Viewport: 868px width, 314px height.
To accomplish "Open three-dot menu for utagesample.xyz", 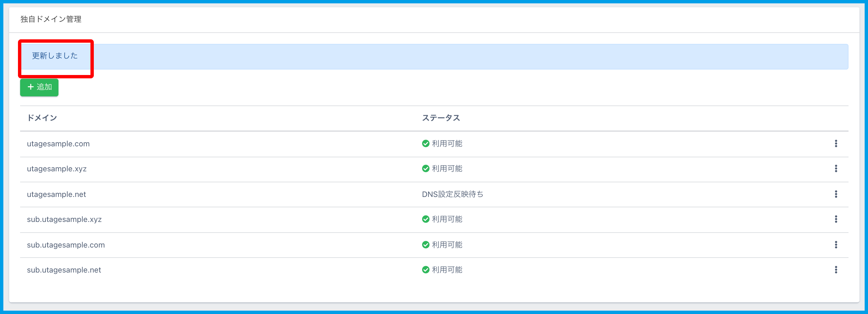I will 836,169.
